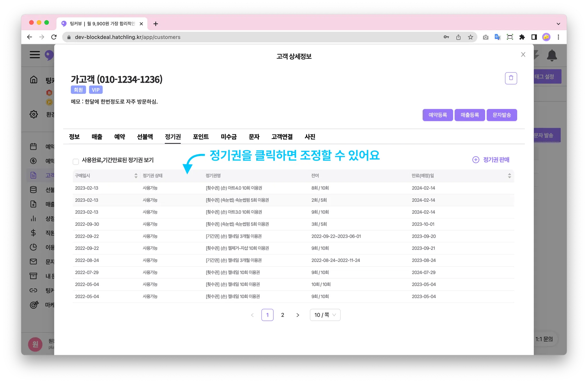The width and height of the screenshot is (588, 383).
Task: Switch to the 선불액 tab
Action: (x=145, y=137)
